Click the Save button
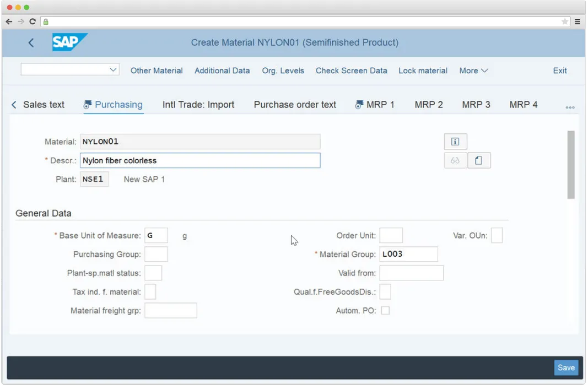This screenshot has height=389, width=588. (x=567, y=368)
